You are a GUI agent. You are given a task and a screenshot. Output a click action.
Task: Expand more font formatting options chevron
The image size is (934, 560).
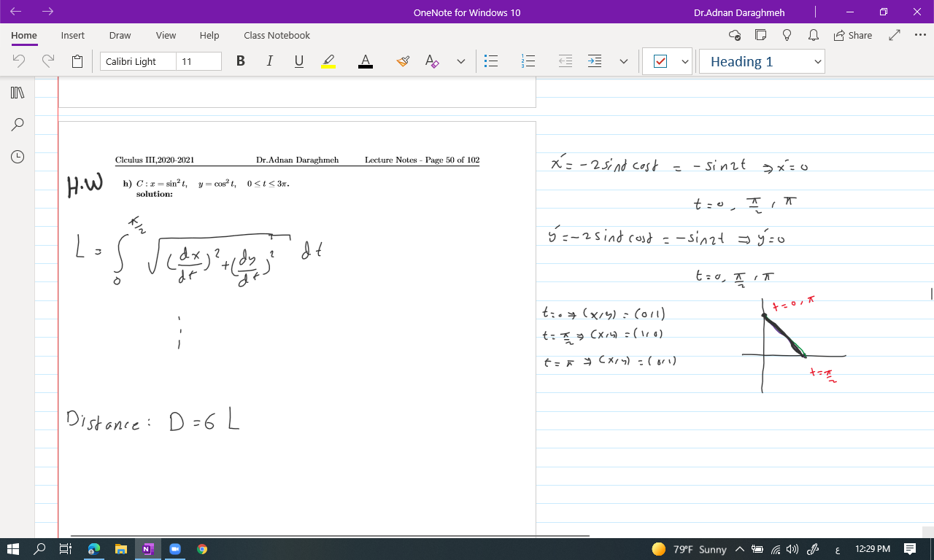click(x=460, y=62)
